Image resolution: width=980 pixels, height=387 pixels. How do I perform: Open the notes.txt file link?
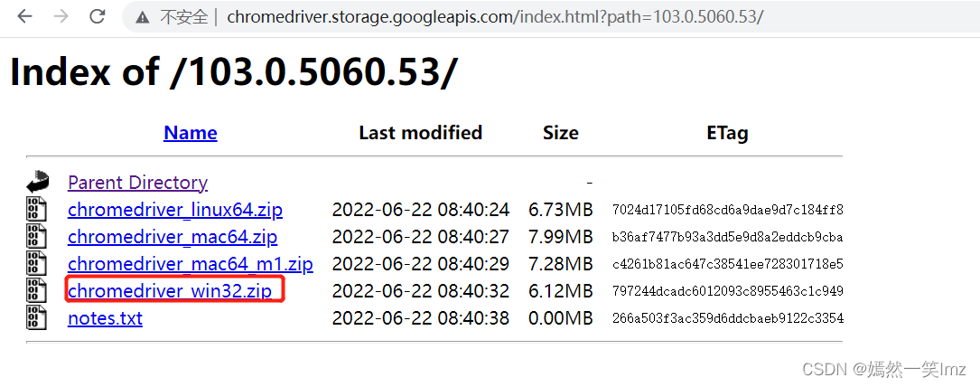(x=105, y=318)
